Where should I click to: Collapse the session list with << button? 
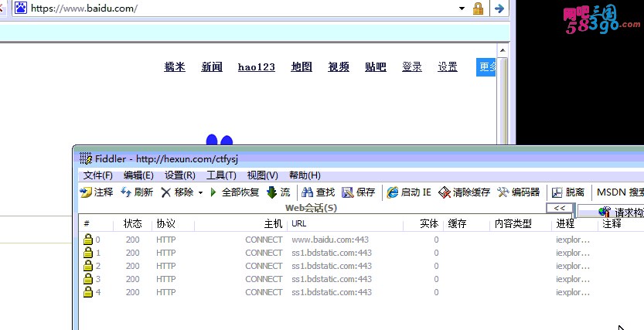[x=560, y=208]
